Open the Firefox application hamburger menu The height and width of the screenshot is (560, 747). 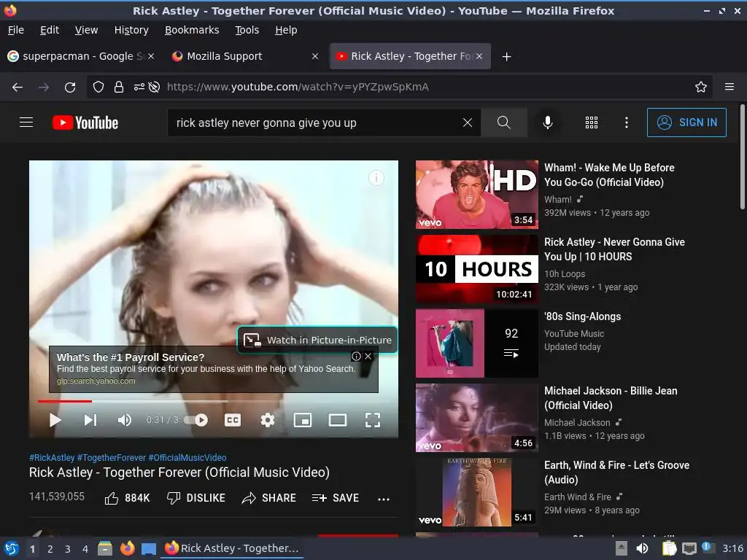coord(729,87)
